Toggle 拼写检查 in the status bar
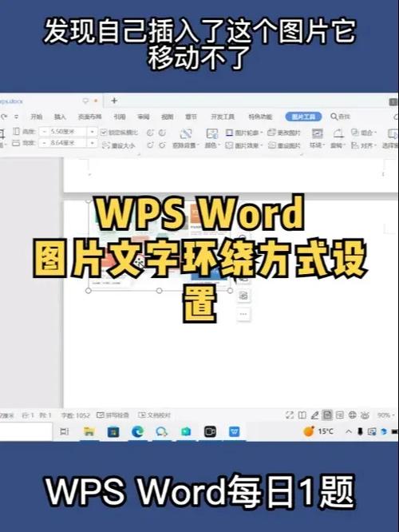Image resolution: width=399 pixels, height=532 pixels. click(x=113, y=415)
